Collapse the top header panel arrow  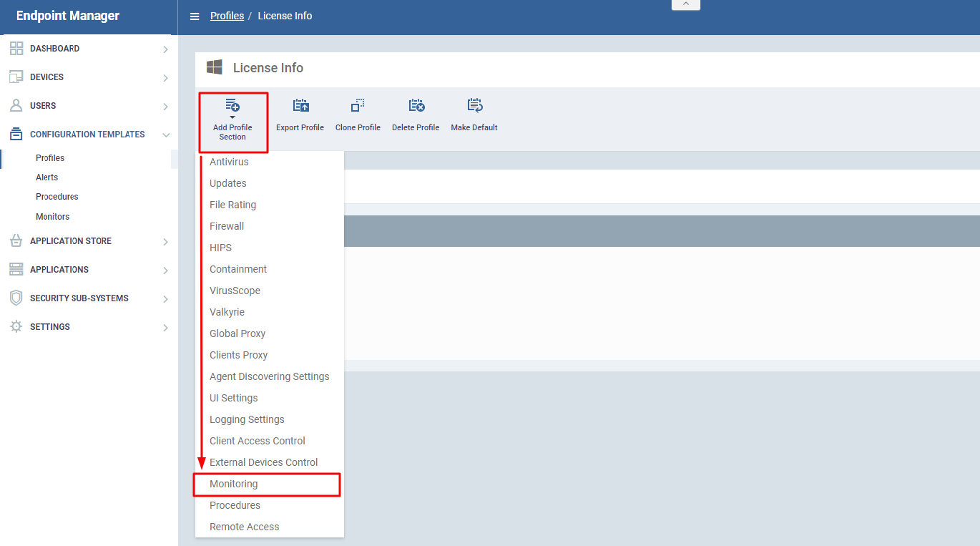coord(685,4)
